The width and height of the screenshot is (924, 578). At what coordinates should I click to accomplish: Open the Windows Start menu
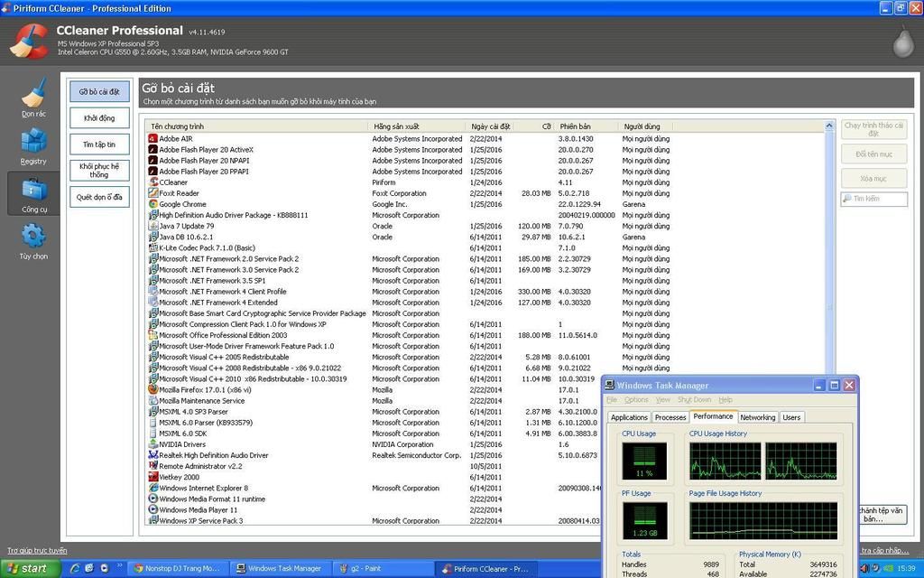coord(30,569)
